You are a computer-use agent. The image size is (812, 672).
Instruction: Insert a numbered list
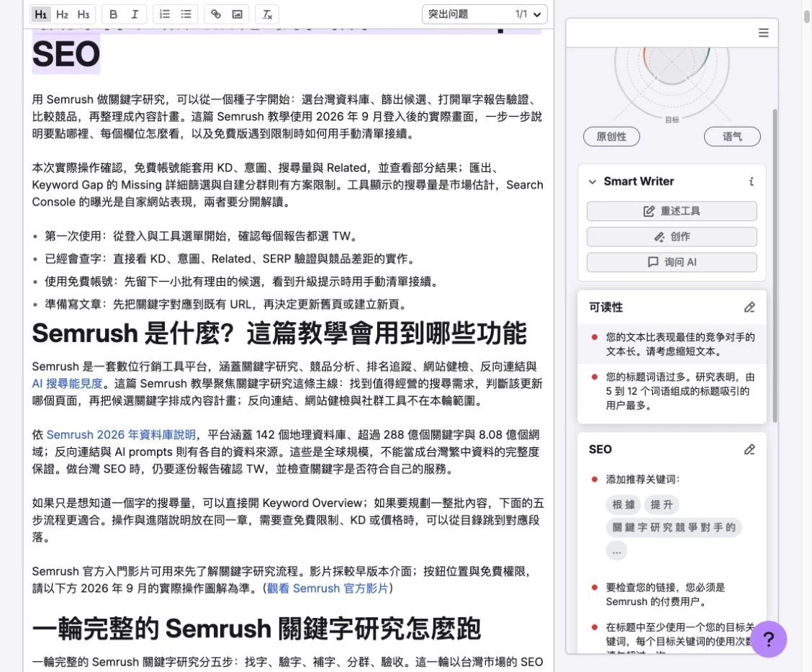point(165,14)
